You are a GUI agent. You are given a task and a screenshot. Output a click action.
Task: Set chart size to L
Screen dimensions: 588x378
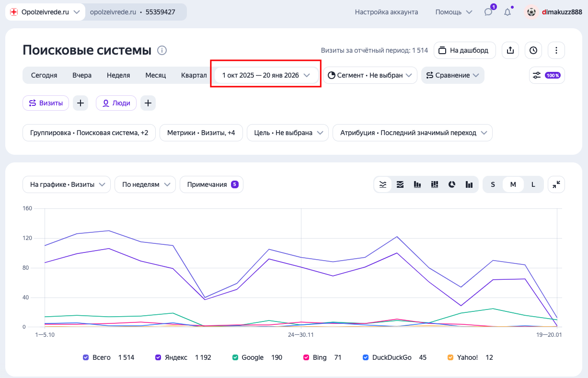[533, 184]
